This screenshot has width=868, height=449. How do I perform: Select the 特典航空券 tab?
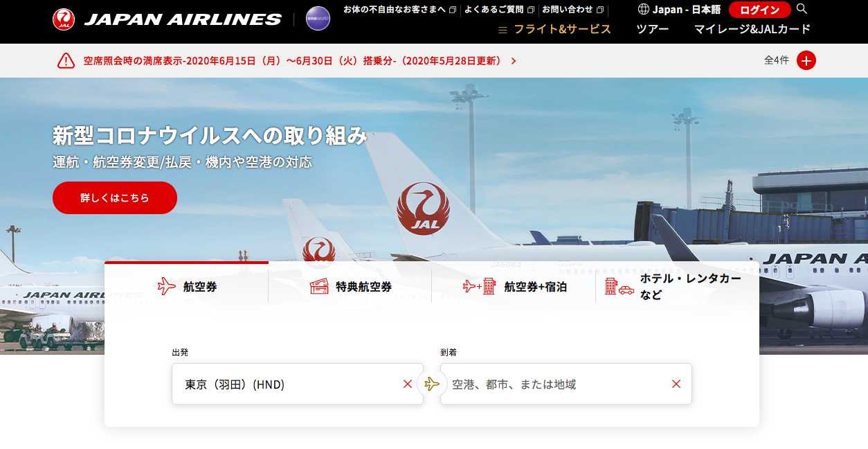pos(350,286)
